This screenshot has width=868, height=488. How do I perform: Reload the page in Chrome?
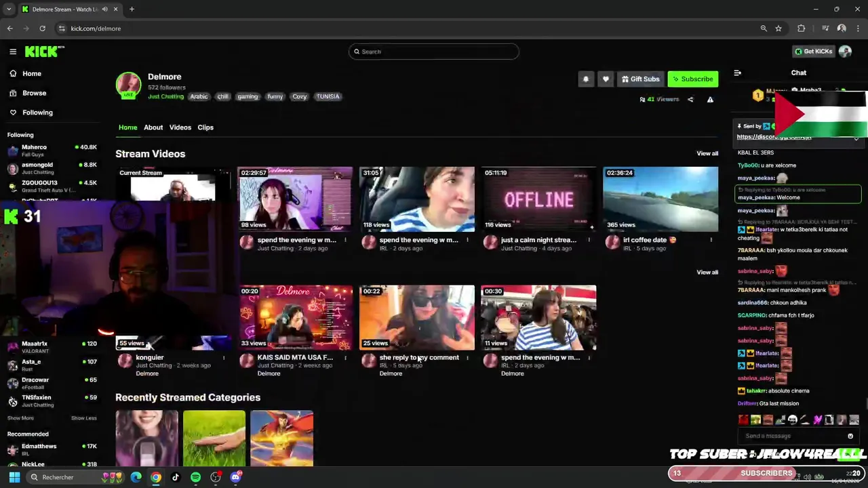(42, 28)
